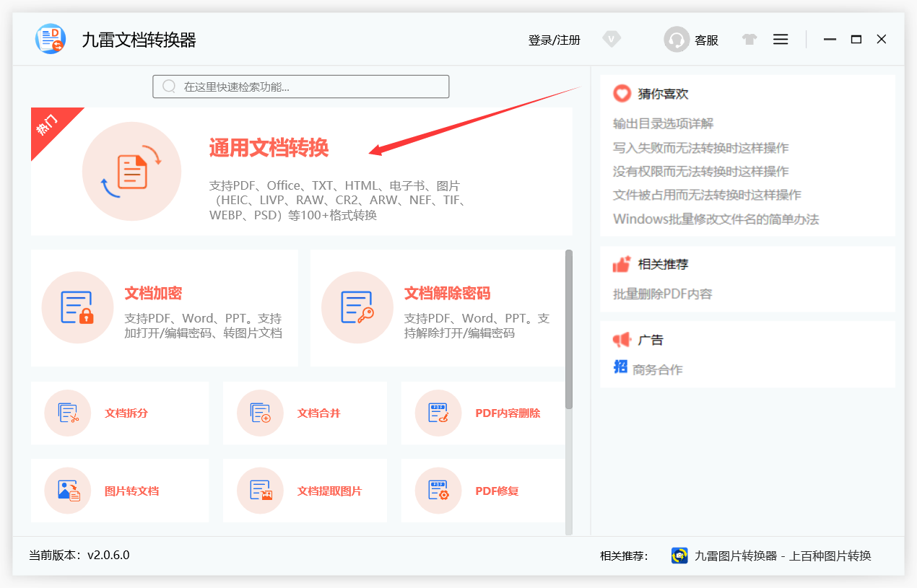
Task: Open 九雷图片转换器 - 上百种图片转换 link
Action: point(783,556)
